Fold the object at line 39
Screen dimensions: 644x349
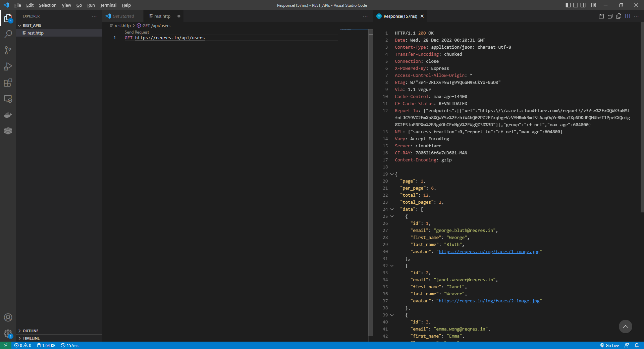click(x=392, y=315)
